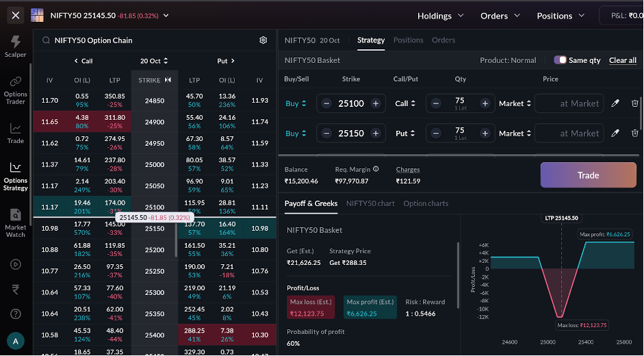Open Options Trader from sidebar
644x356 pixels.
15,90
